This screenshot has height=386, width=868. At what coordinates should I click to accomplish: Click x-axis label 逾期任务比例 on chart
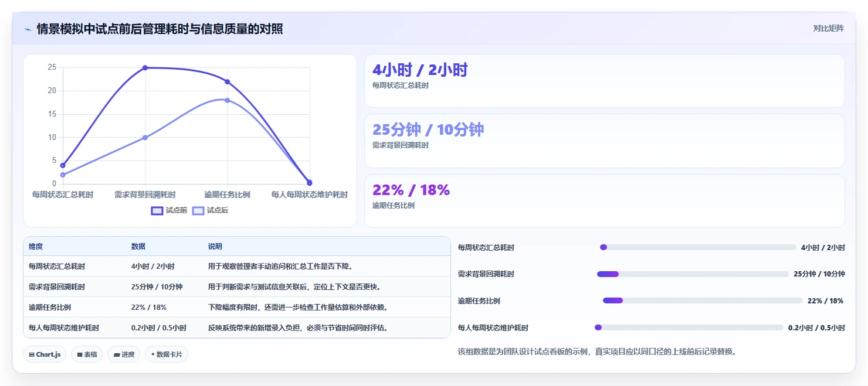tap(228, 194)
